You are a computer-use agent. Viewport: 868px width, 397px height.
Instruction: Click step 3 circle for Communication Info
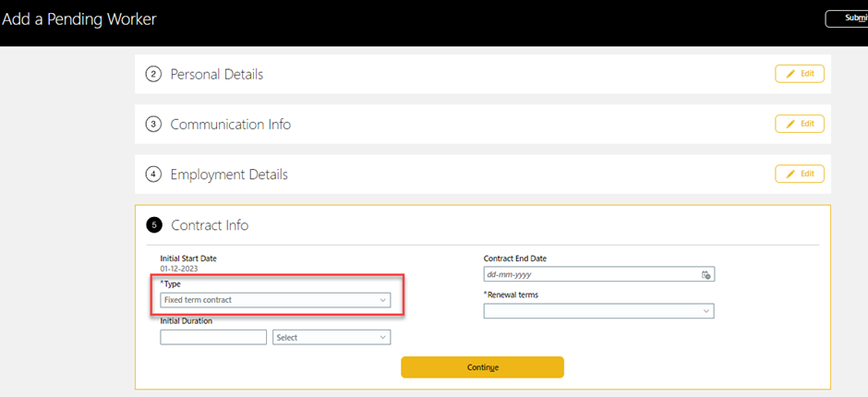click(152, 125)
